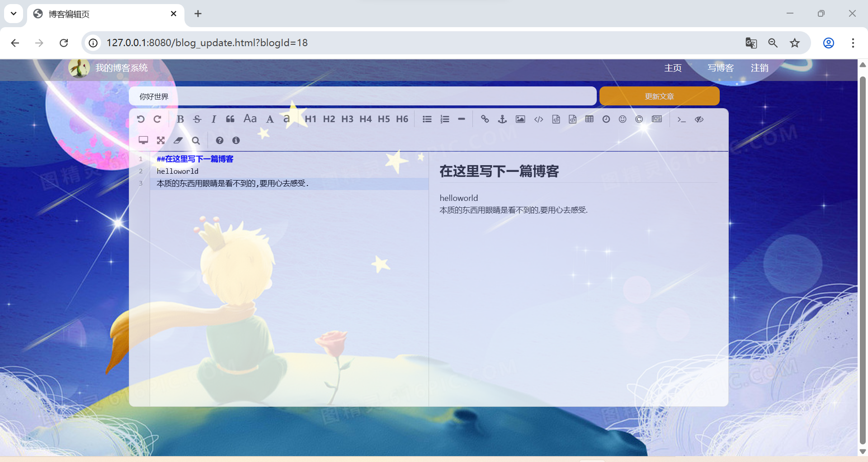
Task: Insert code block icon
Action: [573, 119]
